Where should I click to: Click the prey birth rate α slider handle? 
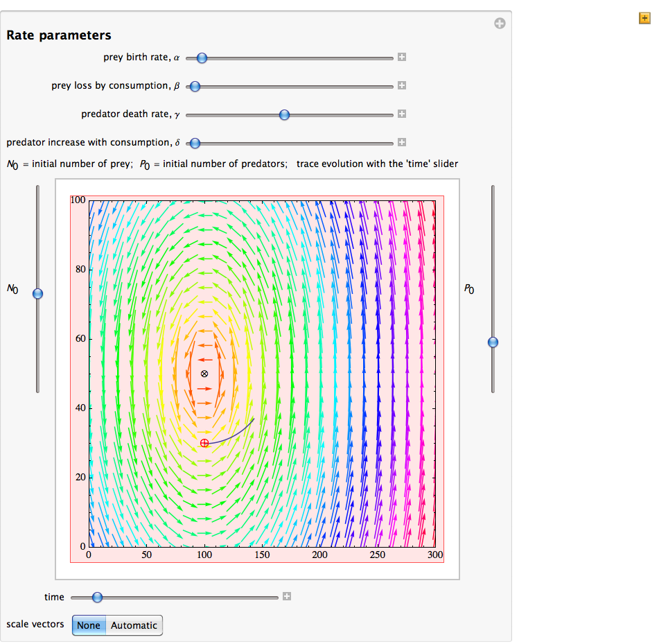coord(202,58)
